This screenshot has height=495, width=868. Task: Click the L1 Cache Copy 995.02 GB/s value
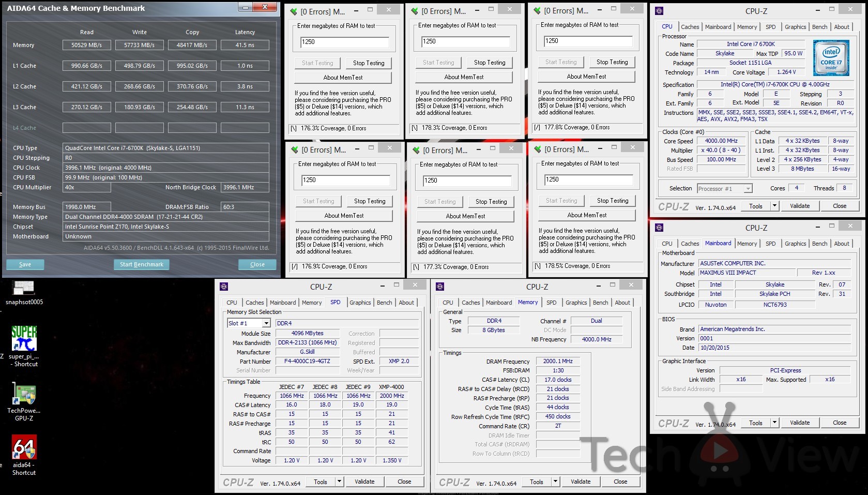(x=192, y=66)
